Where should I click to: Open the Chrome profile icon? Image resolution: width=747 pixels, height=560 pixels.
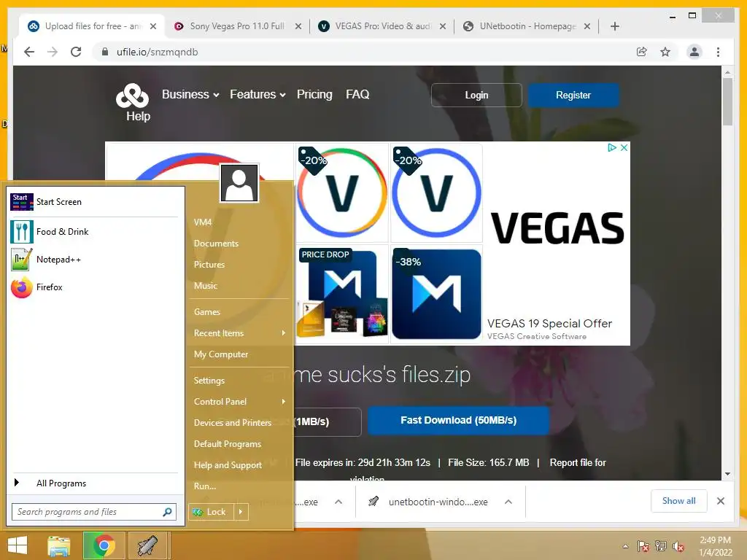click(694, 52)
